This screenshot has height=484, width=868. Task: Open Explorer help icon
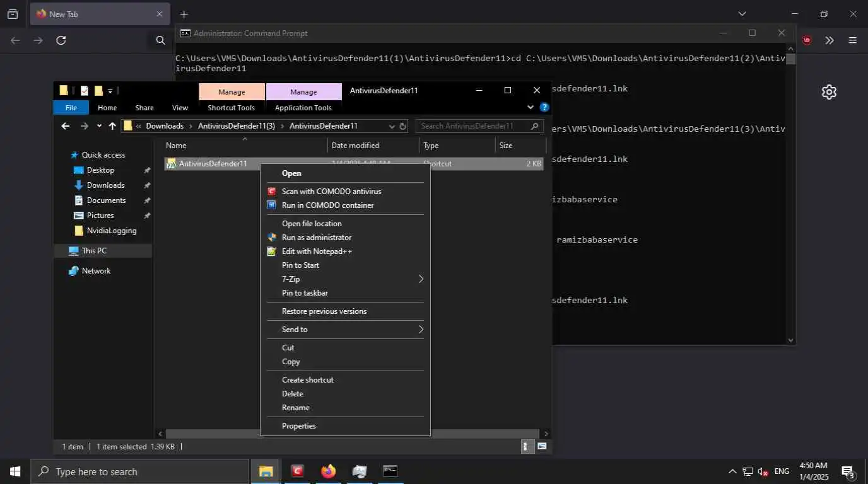pyautogui.click(x=544, y=108)
